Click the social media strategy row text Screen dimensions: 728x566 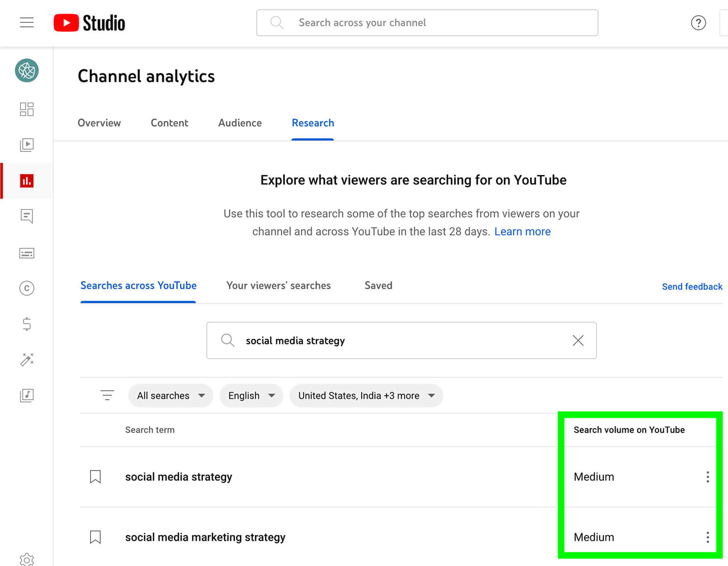(178, 477)
